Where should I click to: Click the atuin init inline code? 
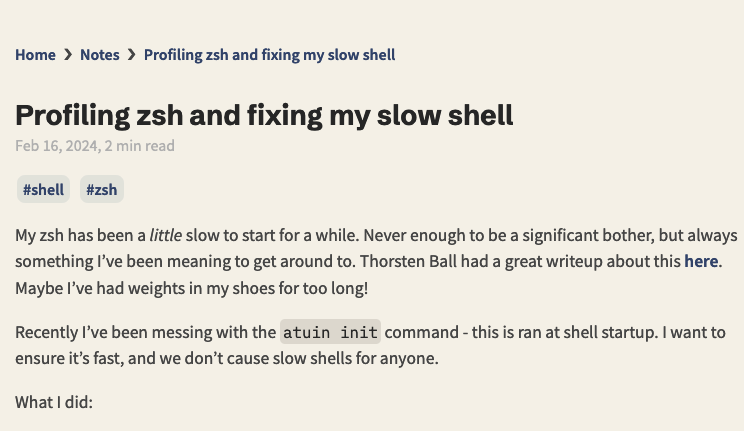pos(330,332)
